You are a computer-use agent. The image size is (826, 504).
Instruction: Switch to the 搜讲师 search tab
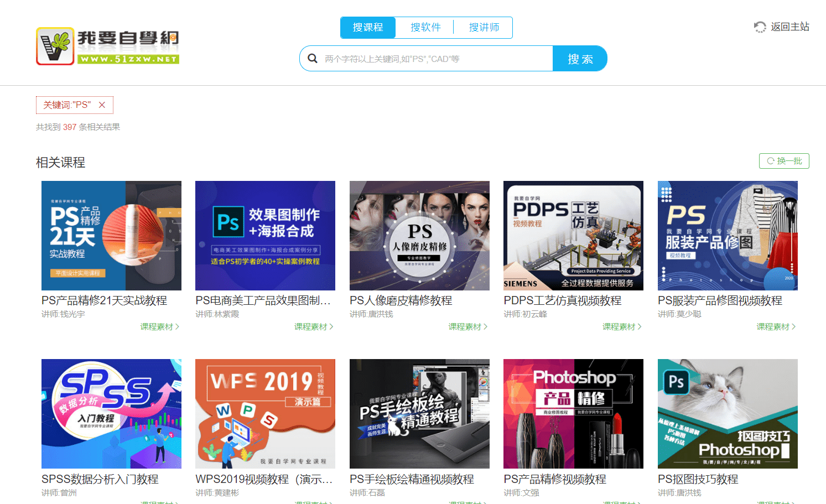(x=484, y=28)
